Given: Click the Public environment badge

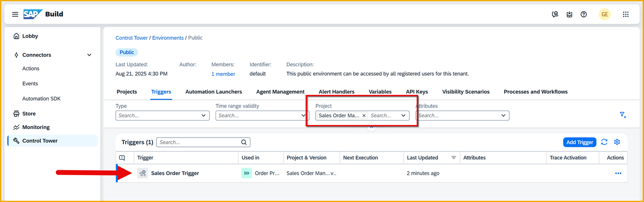Looking at the screenshot, I should pyautogui.click(x=127, y=52).
